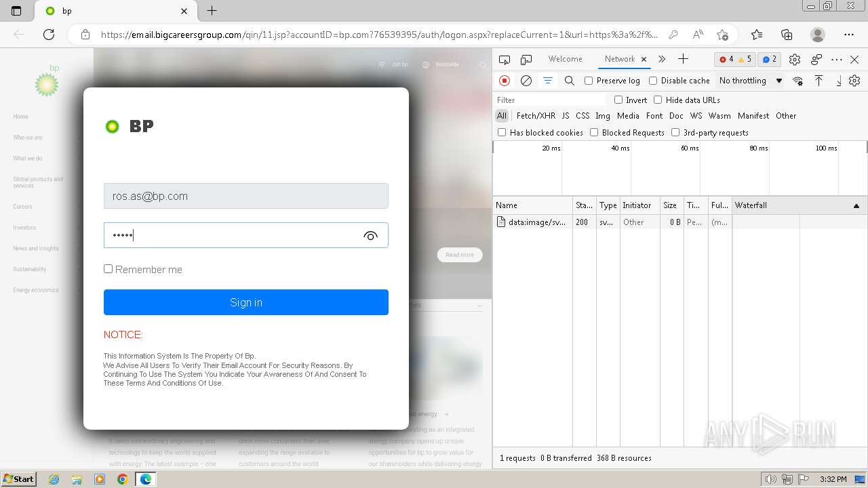Sort by Waterfall column arrow
Image resolution: width=868 pixels, height=488 pixels.
[x=856, y=205]
